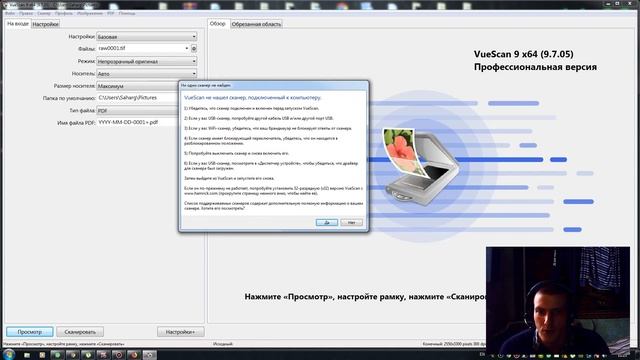
Task: Click the Просмотр button
Action: tap(30, 332)
